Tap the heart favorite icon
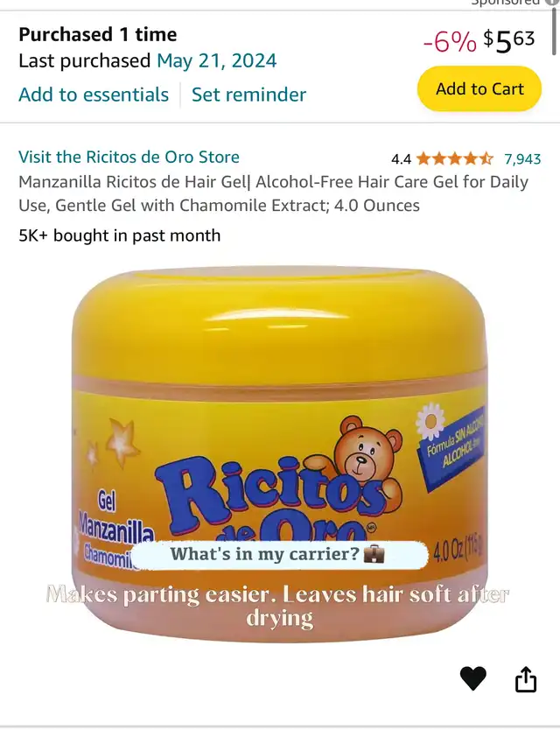Screen dimensions: 560x730 (x=473, y=678)
